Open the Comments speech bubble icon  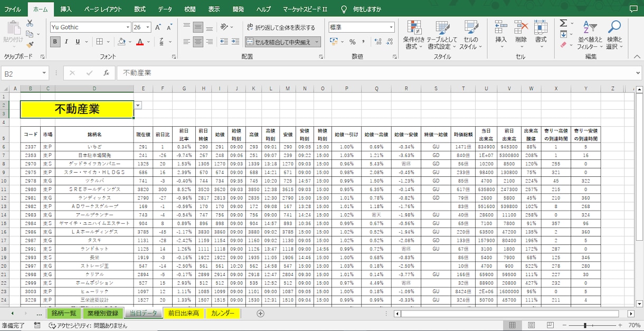(633, 9)
